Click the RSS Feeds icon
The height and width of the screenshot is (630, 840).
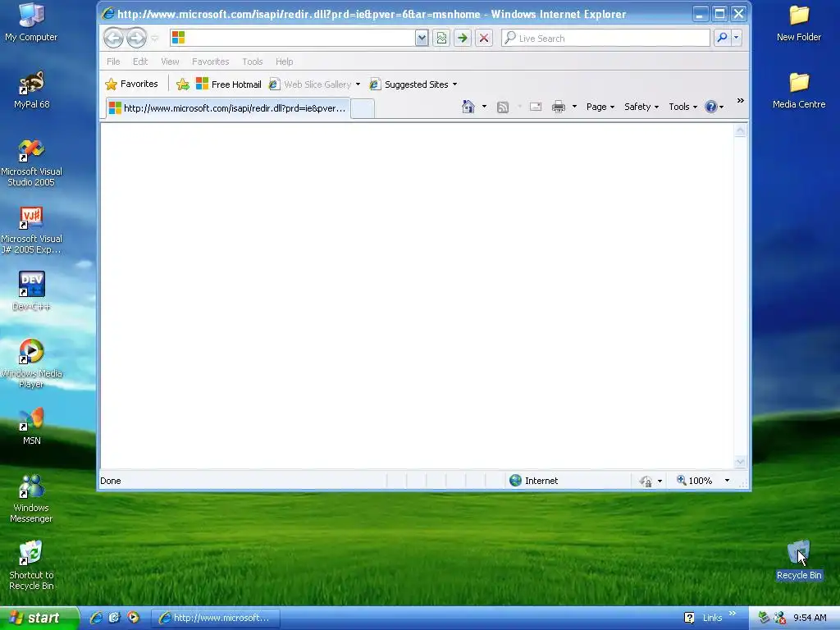pos(503,107)
